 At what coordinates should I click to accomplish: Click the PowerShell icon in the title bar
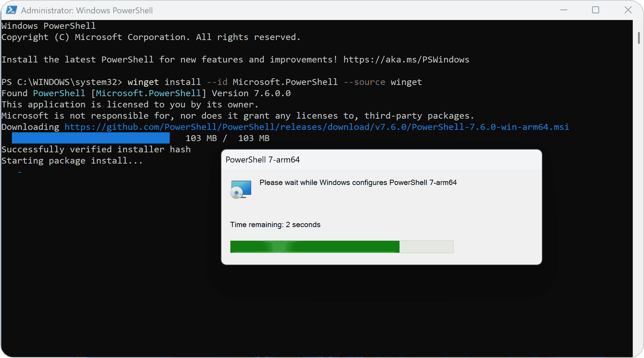[x=11, y=10]
